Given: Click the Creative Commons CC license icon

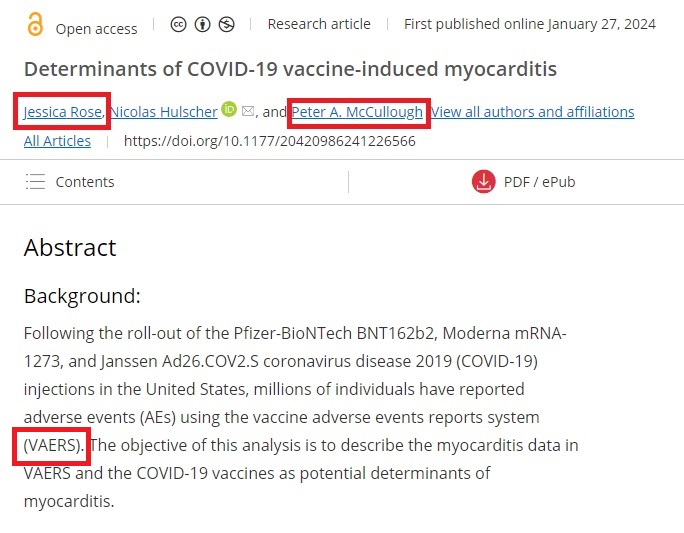Looking at the screenshot, I should 179,25.
